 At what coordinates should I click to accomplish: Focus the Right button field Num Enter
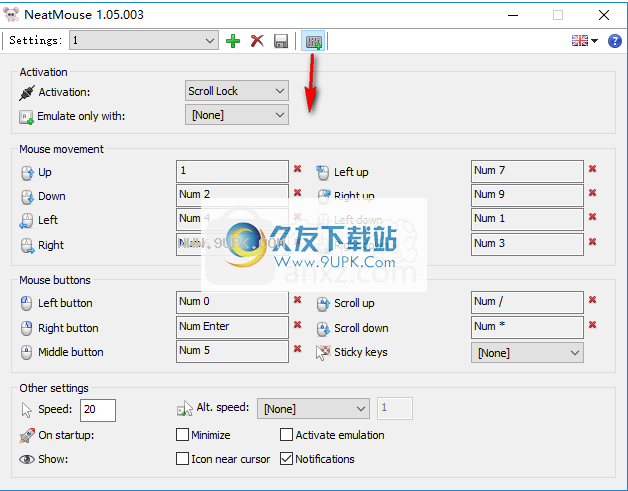coord(232,327)
